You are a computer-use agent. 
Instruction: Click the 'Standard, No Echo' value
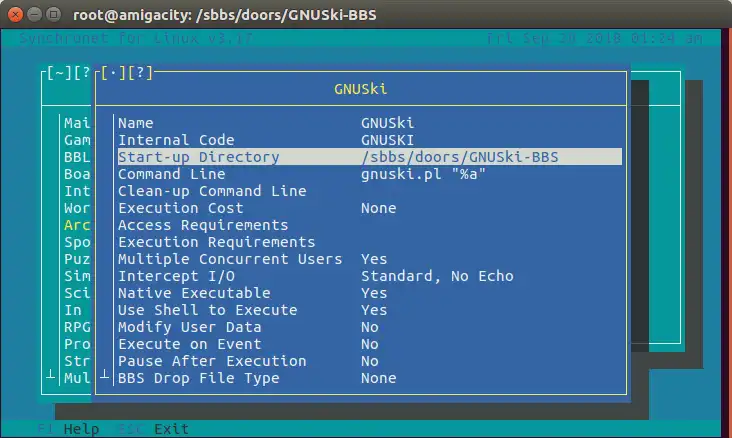point(437,276)
